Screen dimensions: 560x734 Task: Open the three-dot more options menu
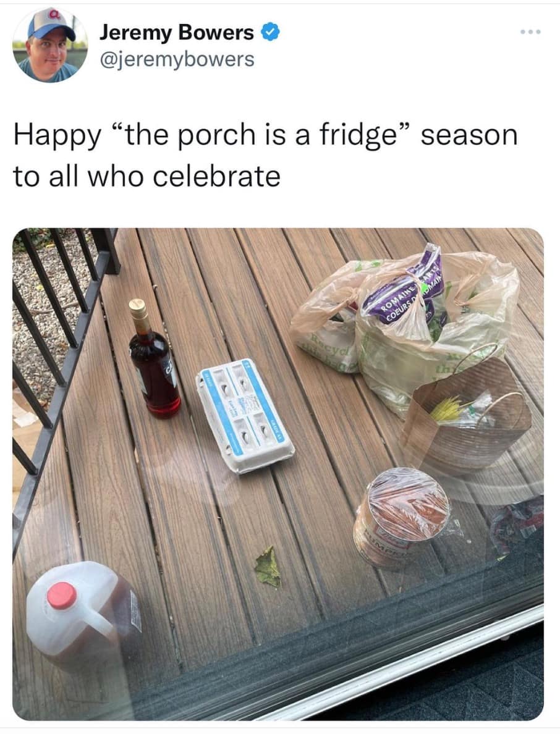click(530, 32)
